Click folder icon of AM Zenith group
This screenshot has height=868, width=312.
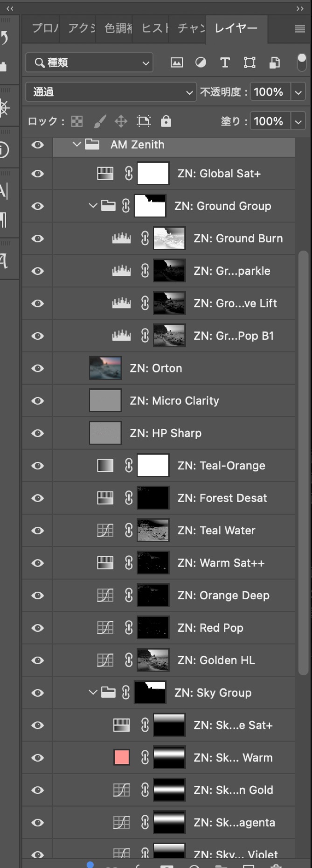[x=92, y=144]
